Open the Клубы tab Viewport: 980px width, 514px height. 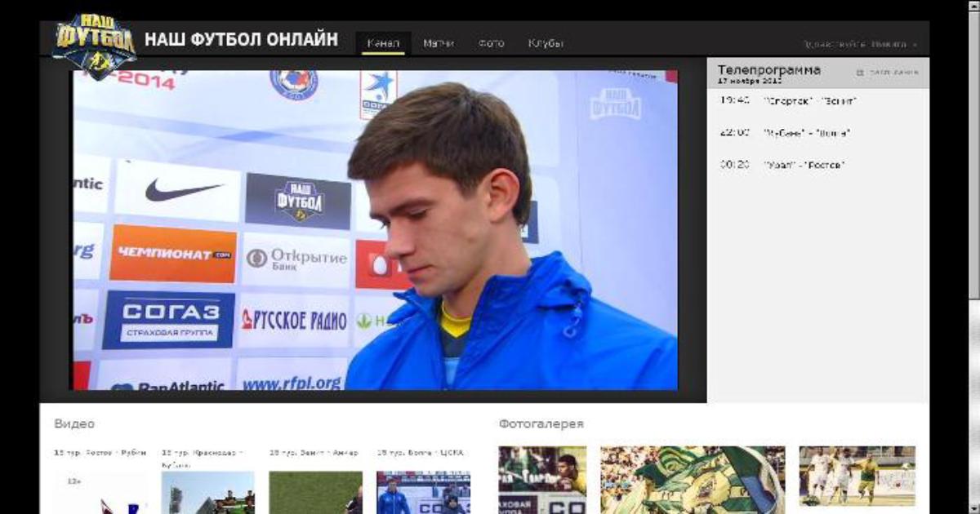coord(545,43)
